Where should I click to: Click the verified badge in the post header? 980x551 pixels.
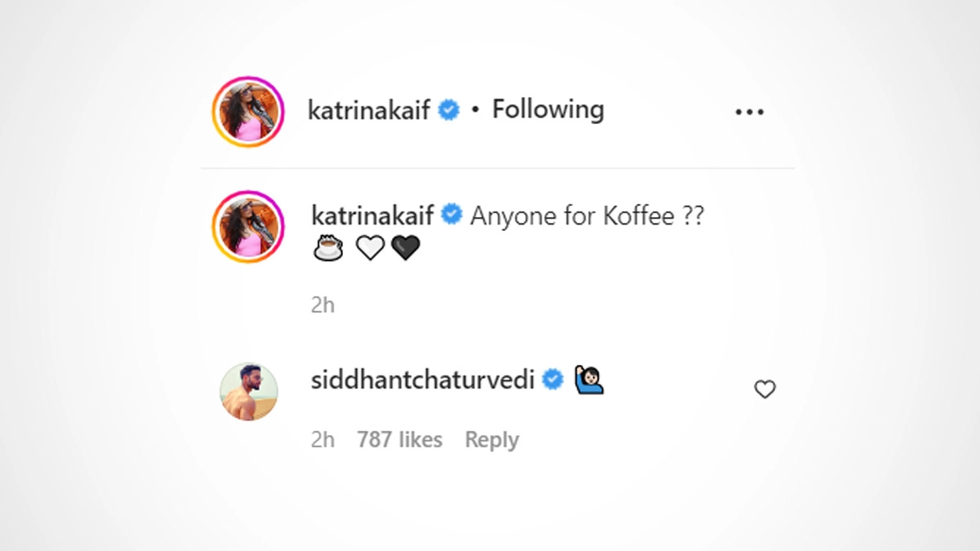coord(449,110)
